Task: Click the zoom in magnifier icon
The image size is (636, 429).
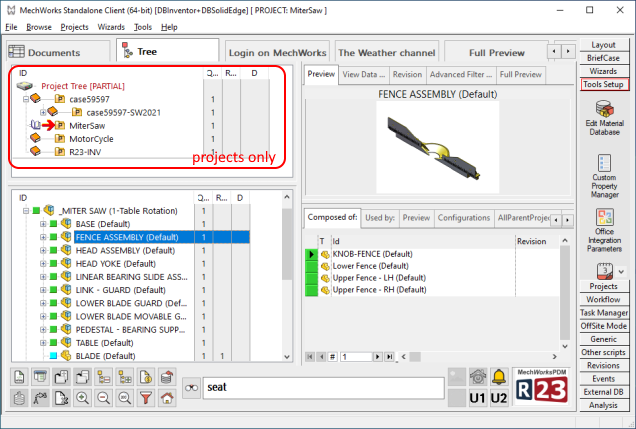Action: tap(82, 398)
